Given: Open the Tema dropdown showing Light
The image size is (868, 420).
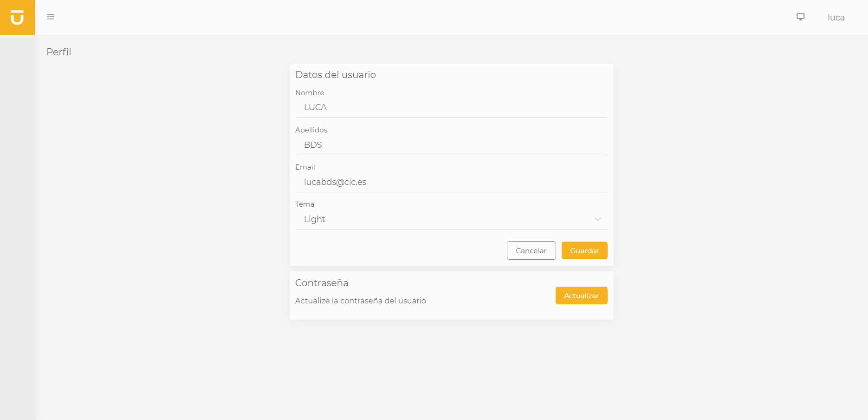Looking at the screenshot, I should 446,219.
